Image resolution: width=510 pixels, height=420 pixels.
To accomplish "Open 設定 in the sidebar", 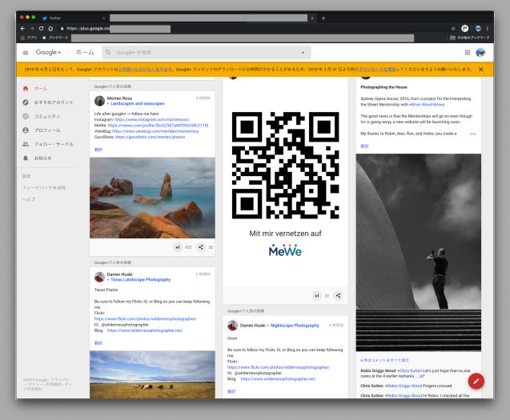I will pyautogui.click(x=26, y=176).
